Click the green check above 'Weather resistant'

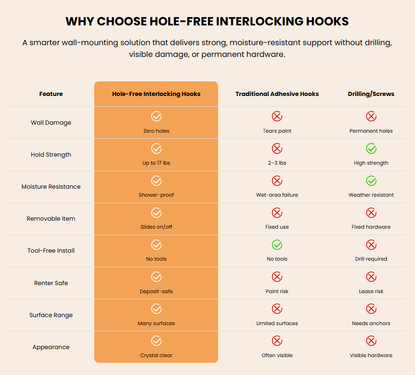(371, 181)
